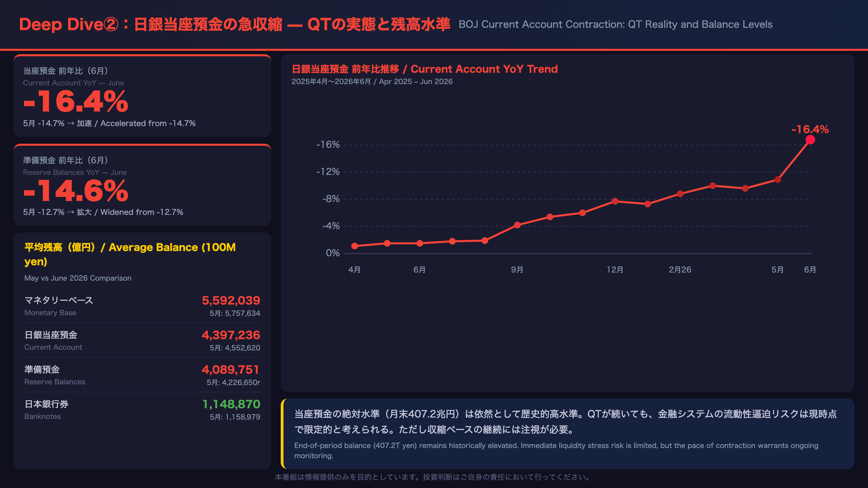Click 'May vs June 2026 Comparison' subtitle
Viewport: 868px width, 488px height.
coord(78,278)
